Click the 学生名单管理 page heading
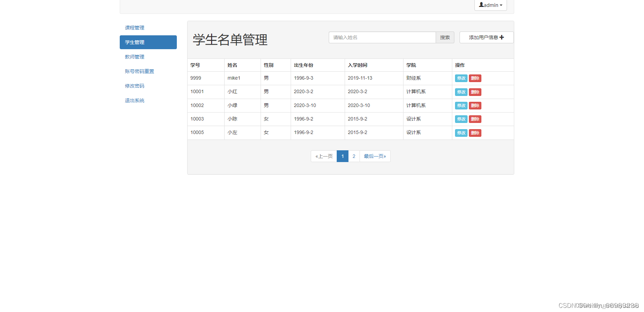 coord(230,40)
